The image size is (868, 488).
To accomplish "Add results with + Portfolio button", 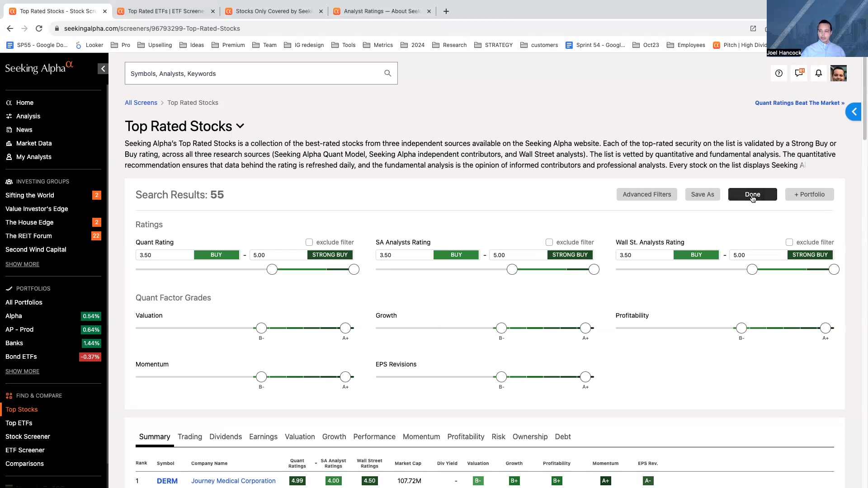I will pos(809,195).
